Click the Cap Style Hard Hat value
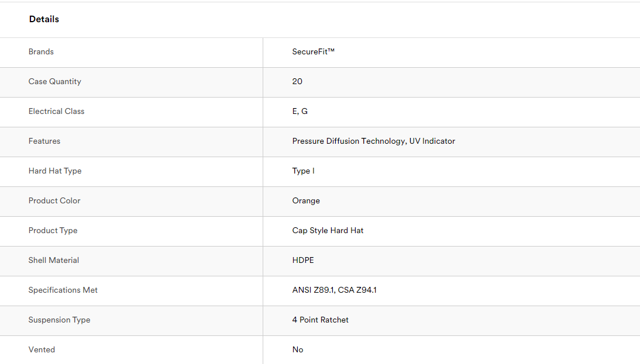This screenshot has width=640, height=364. [x=328, y=230]
